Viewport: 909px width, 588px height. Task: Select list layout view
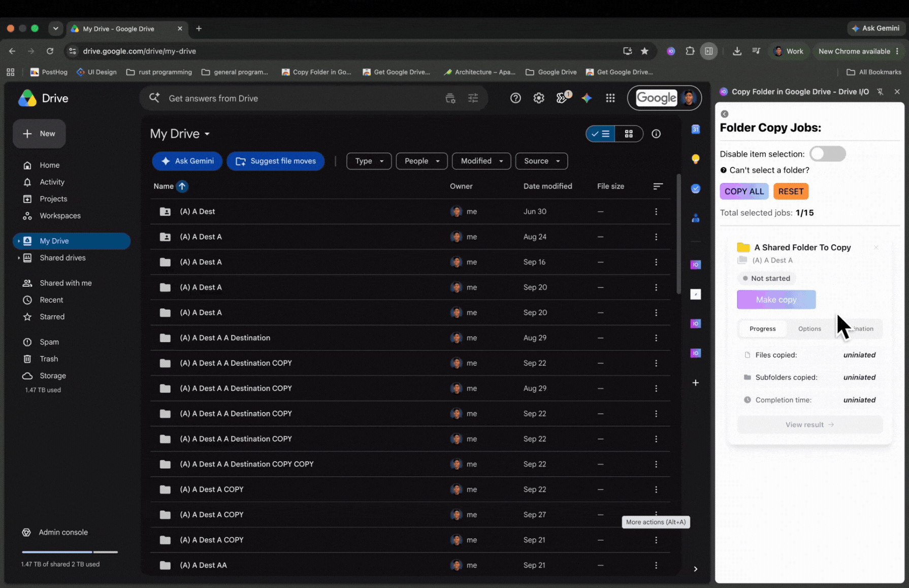point(600,134)
